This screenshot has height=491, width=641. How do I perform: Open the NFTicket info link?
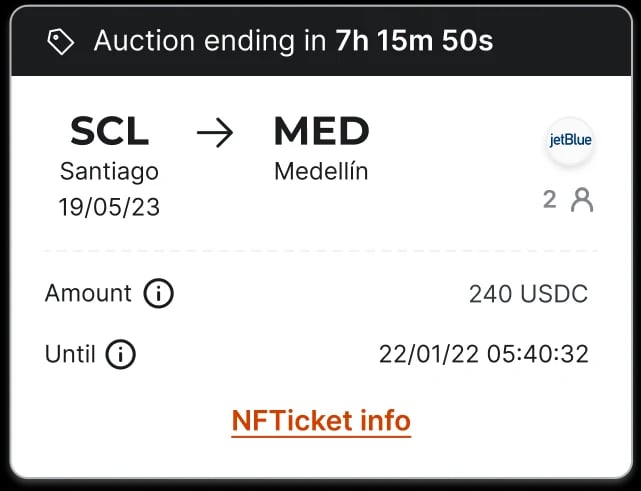pos(321,420)
